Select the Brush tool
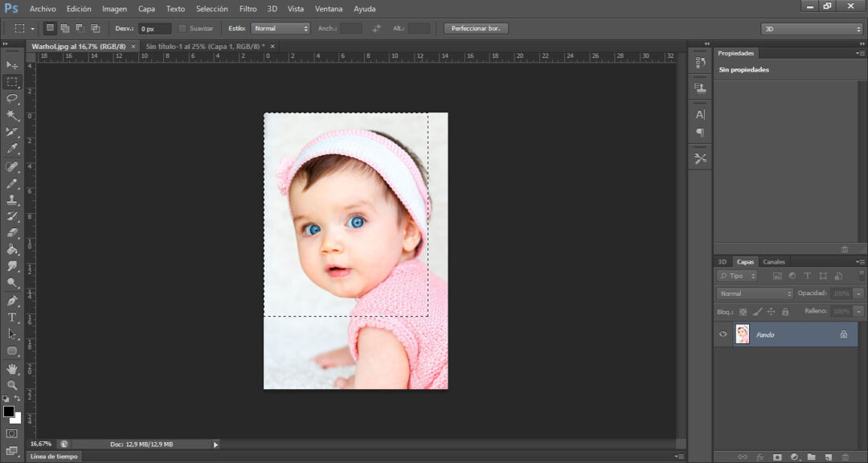The image size is (868, 463). 11,183
